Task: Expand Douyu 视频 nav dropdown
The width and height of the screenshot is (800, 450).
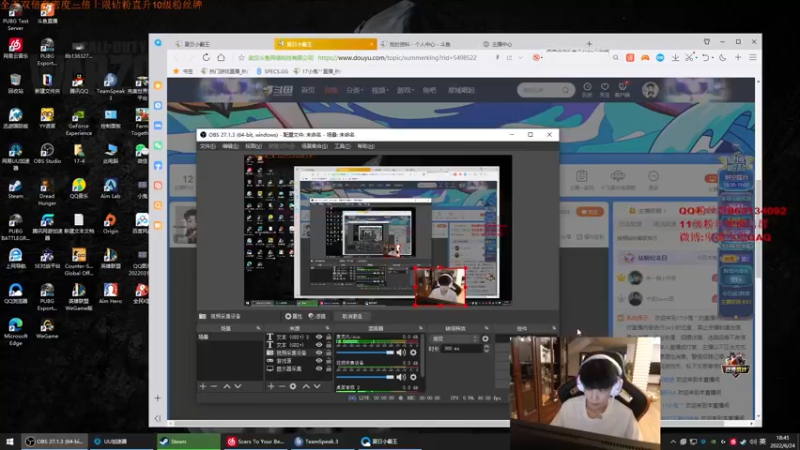Action: [x=380, y=90]
